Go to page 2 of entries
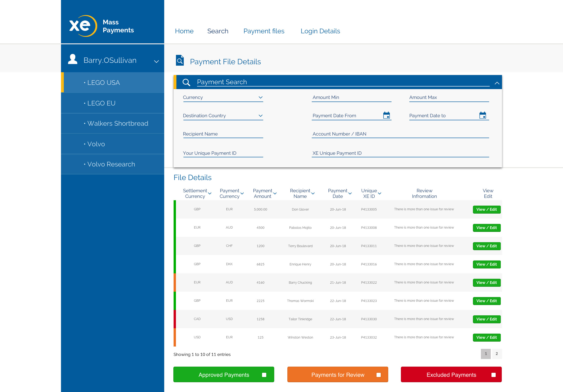 coord(497,354)
